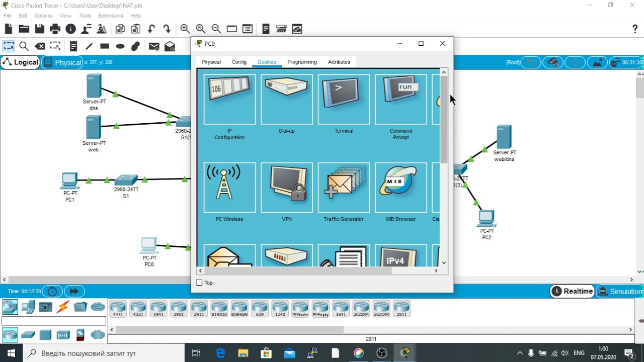Switch to the Physical tab in PC0
This screenshot has width=644, height=362.
pos(211,62)
